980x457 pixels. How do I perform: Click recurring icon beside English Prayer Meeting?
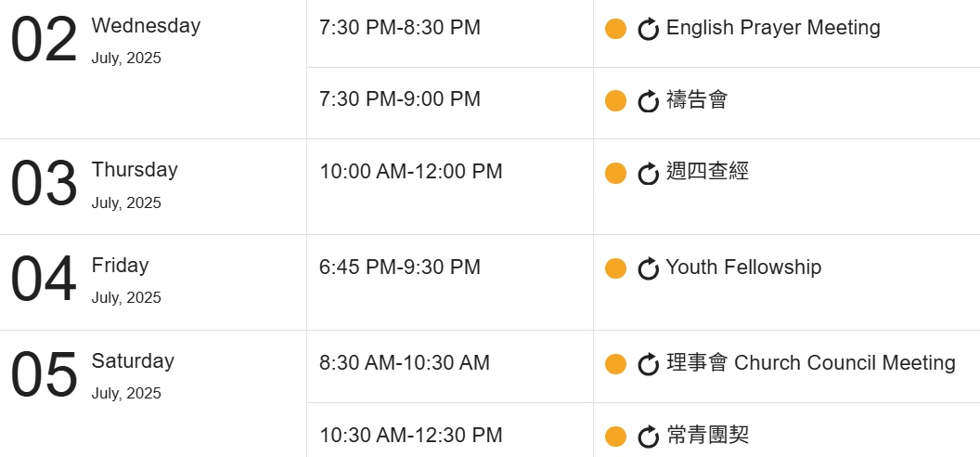tap(648, 29)
